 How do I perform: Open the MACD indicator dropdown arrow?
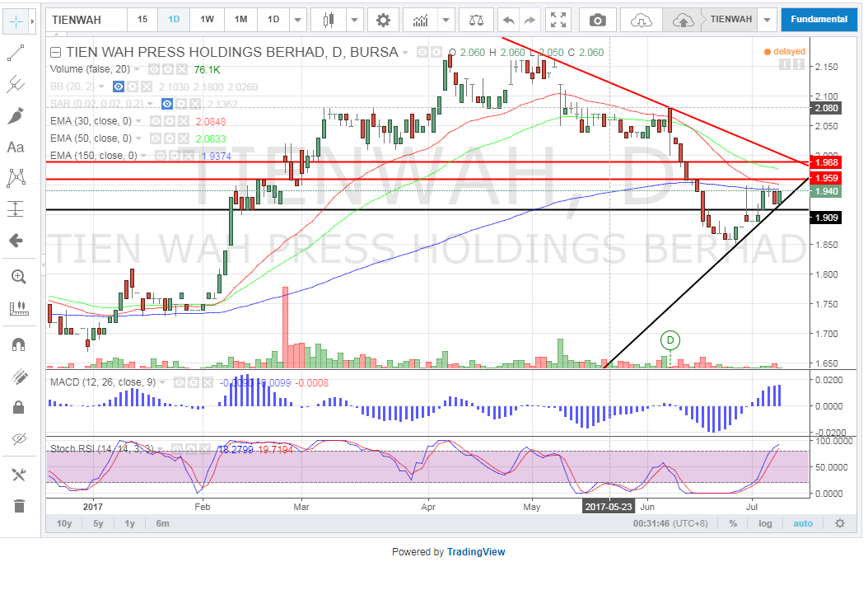pos(162,382)
